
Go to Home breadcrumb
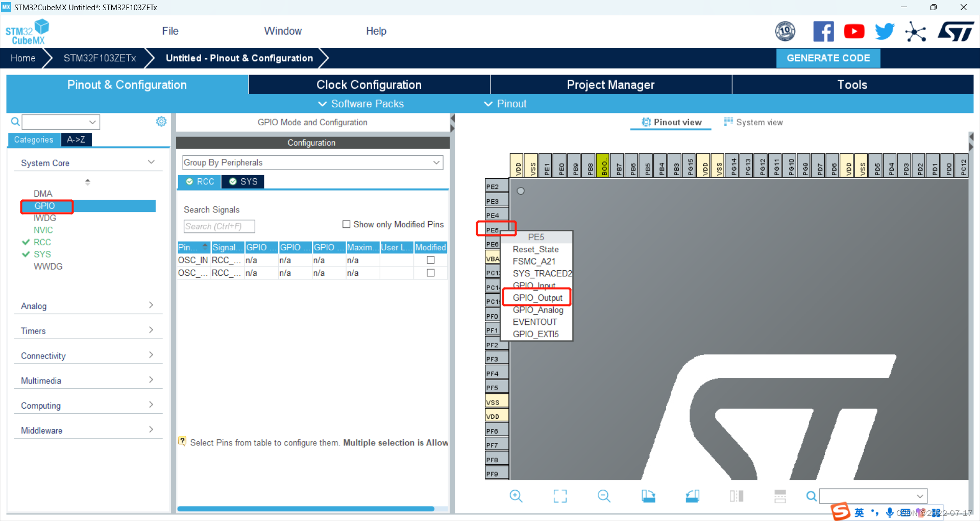(23, 58)
